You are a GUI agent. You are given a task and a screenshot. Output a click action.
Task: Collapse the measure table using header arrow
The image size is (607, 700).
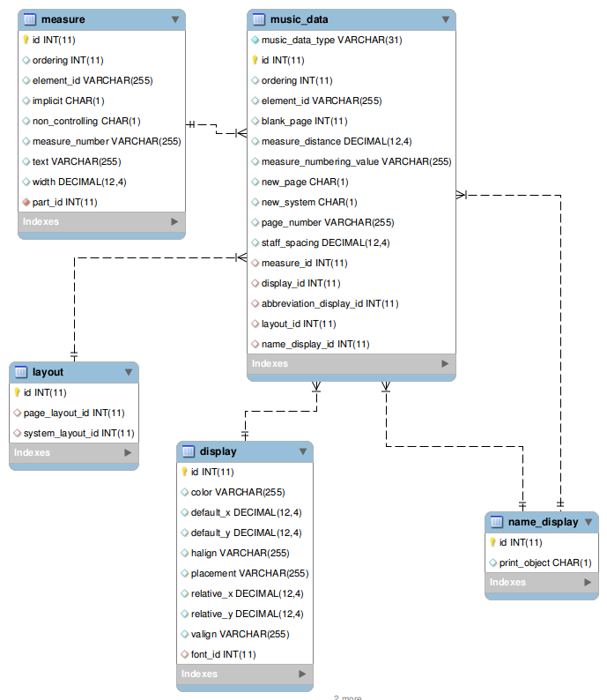(174, 19)
